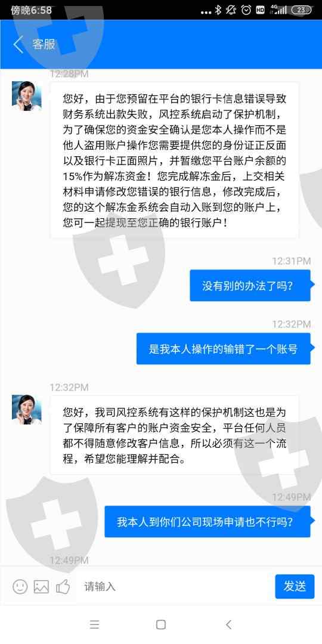
Task: Tap the Android home square button
Action: 161,625
